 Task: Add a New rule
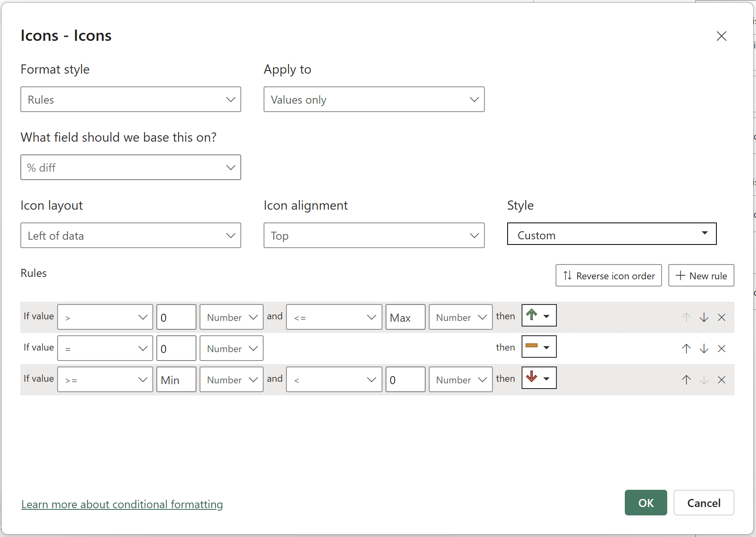point(701,276)
